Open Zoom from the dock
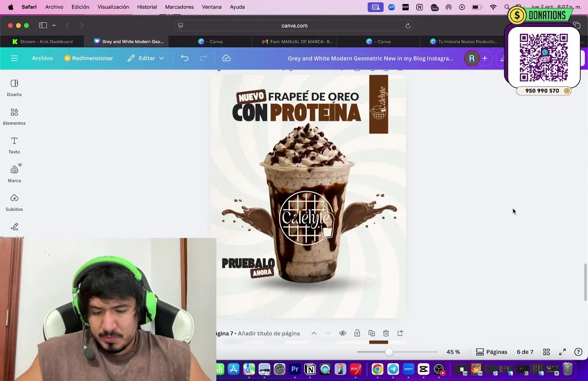 (408, 369)
